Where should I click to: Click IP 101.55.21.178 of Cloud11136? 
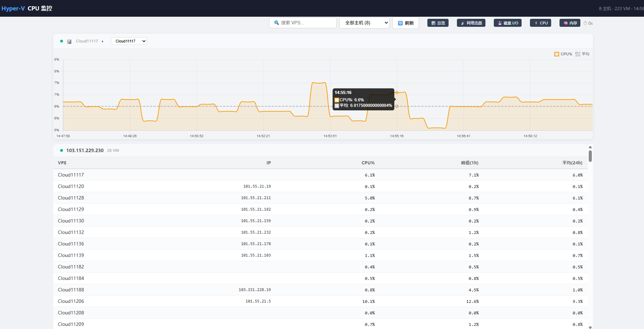click(x=256, y=244)
